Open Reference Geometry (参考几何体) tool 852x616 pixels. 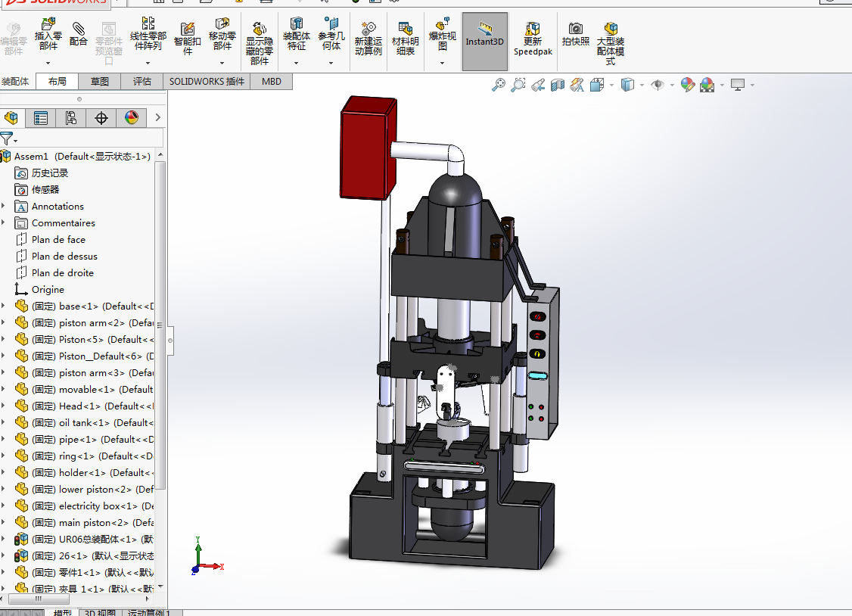pyautogui.click(x=331, y=33)
